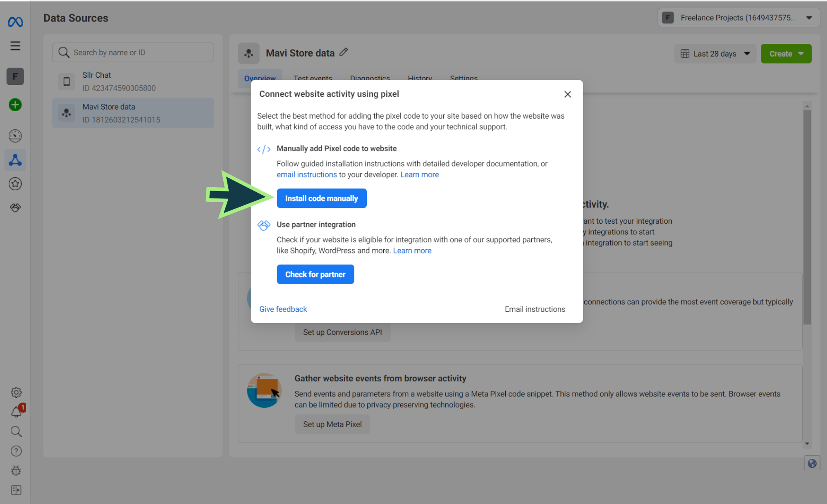Open the Data Sources triangle icon
The width and height of the screenshot is (827, 504).
[x=15, y=160]
